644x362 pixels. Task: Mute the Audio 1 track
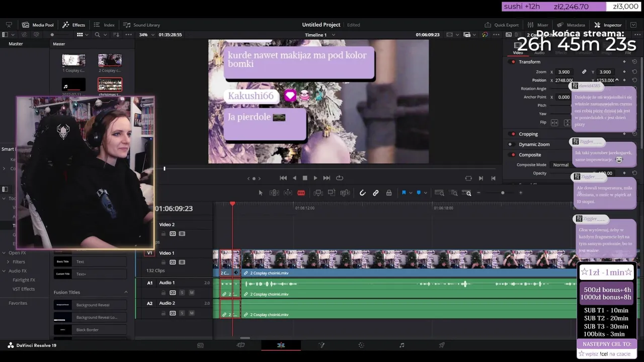(x=191, y=293)
